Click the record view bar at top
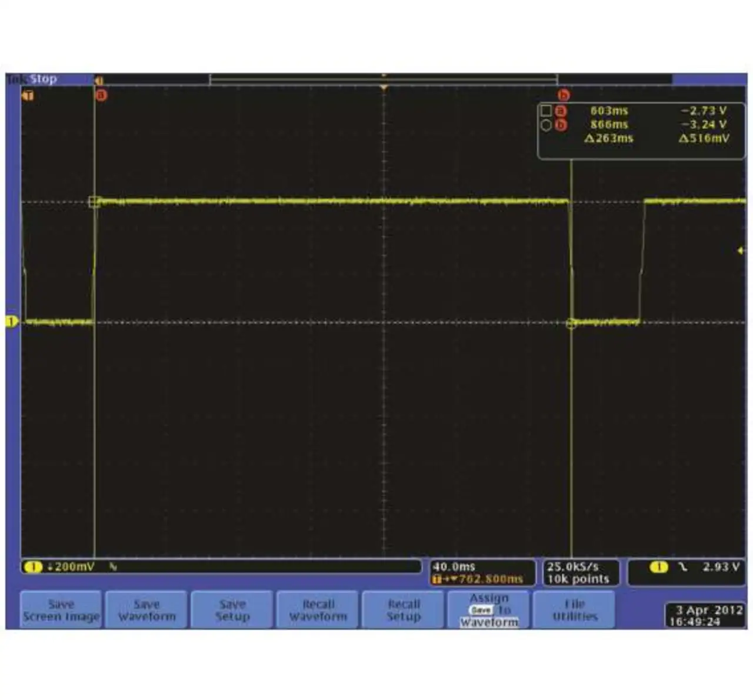 pyautogui.click(x=383, y=79)
